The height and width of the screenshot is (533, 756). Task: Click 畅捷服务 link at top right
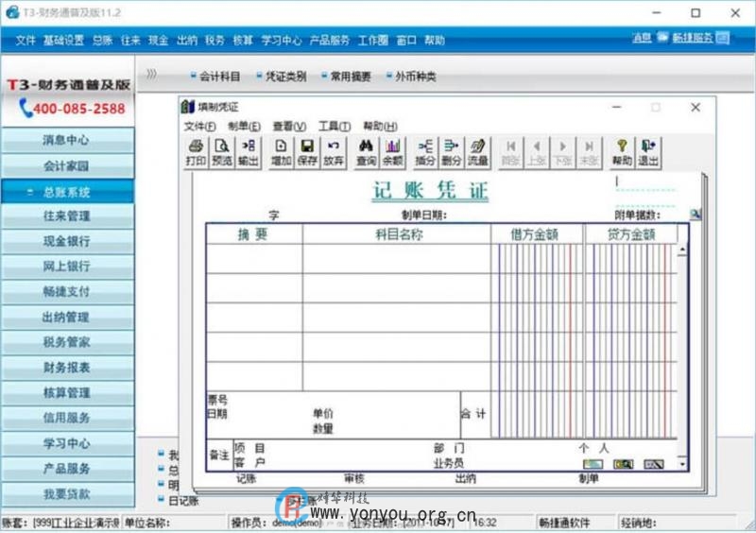click(693, 38)
